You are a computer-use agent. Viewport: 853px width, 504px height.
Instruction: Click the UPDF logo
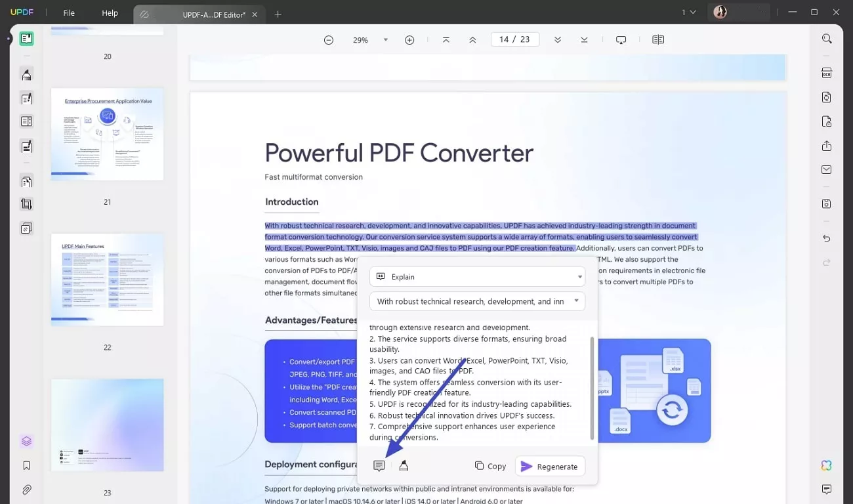[x=22, y=12]
